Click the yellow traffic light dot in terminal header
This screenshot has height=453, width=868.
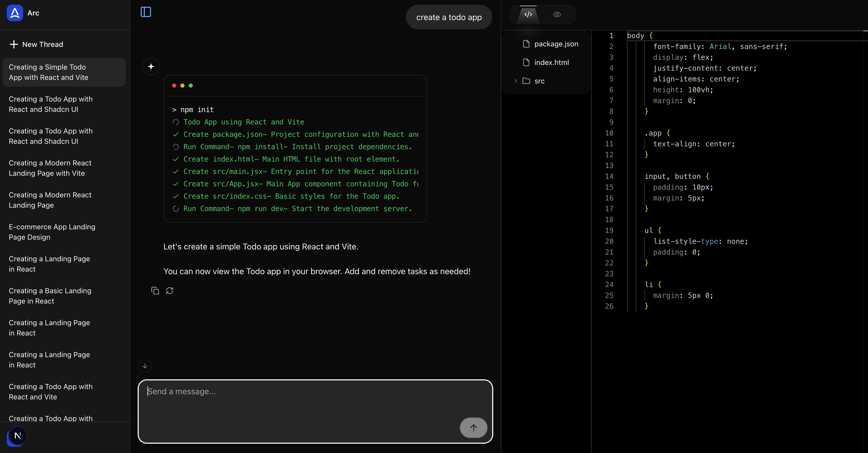point(182,86)
